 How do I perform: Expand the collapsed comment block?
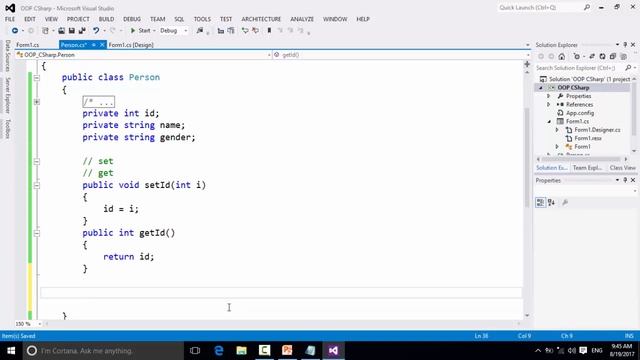pyautogui.click(x=37, y=102)
